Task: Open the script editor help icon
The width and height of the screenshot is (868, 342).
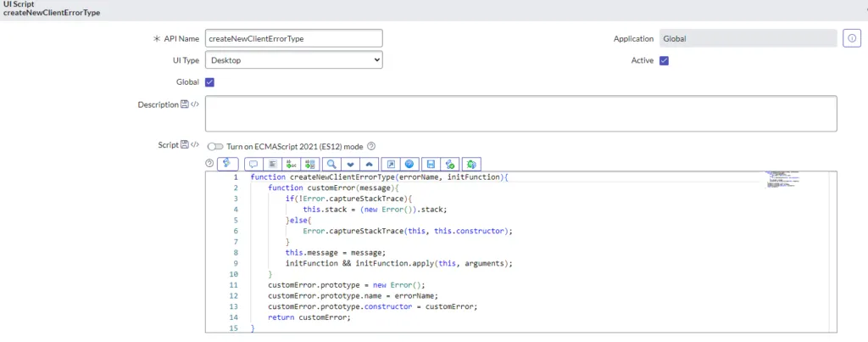Action: 409,164
